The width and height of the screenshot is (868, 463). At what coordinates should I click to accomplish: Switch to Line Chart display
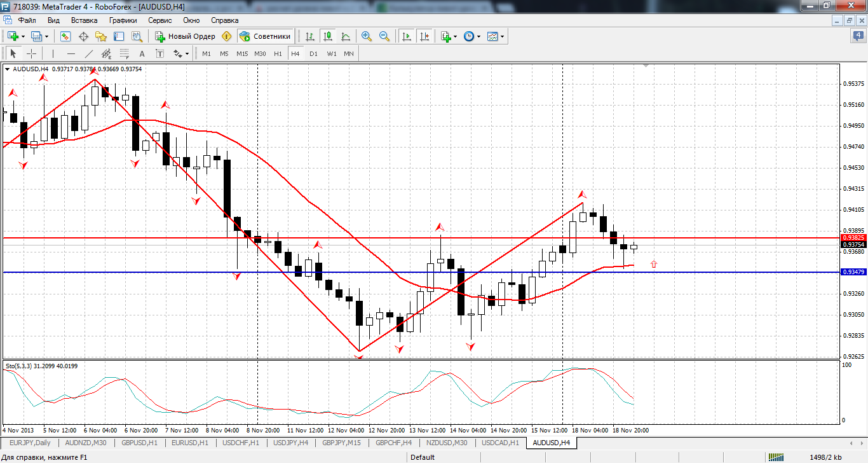point(346,36)
